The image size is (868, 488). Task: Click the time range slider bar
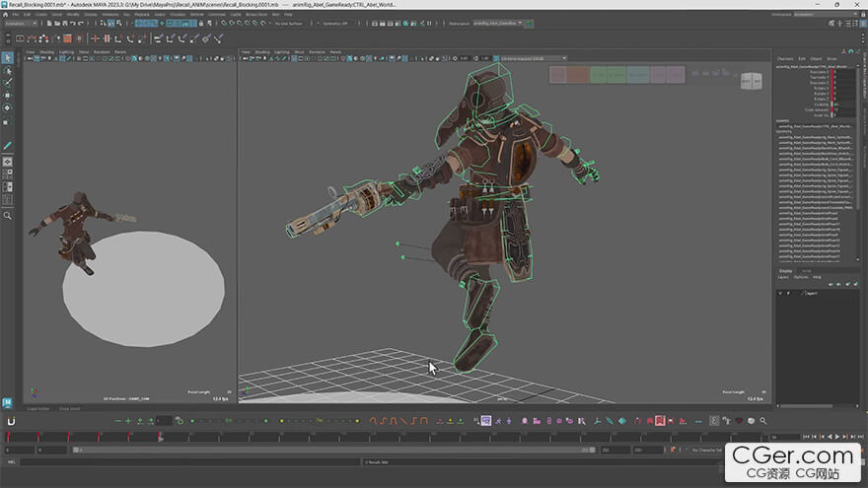tap(333, 450)
